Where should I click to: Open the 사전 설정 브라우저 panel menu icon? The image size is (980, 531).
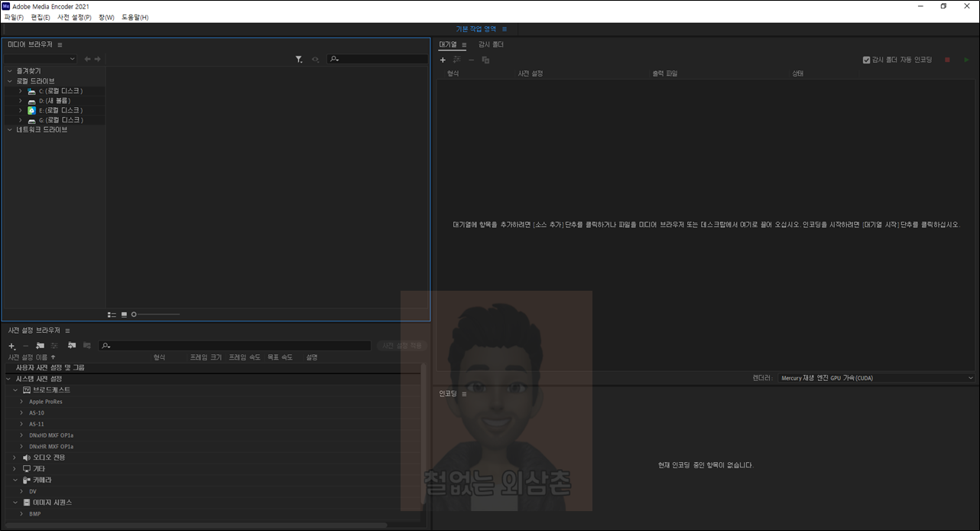pyautogui.click(x=67, y=331)
